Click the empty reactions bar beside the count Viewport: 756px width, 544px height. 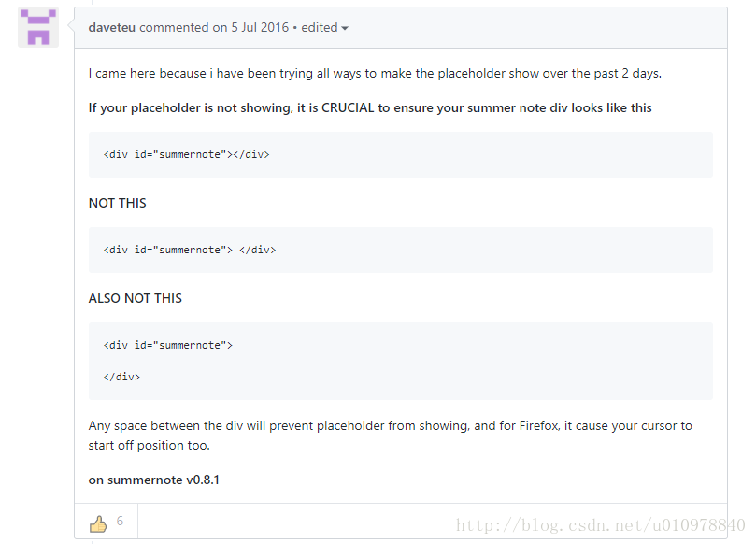click(432, 521)
